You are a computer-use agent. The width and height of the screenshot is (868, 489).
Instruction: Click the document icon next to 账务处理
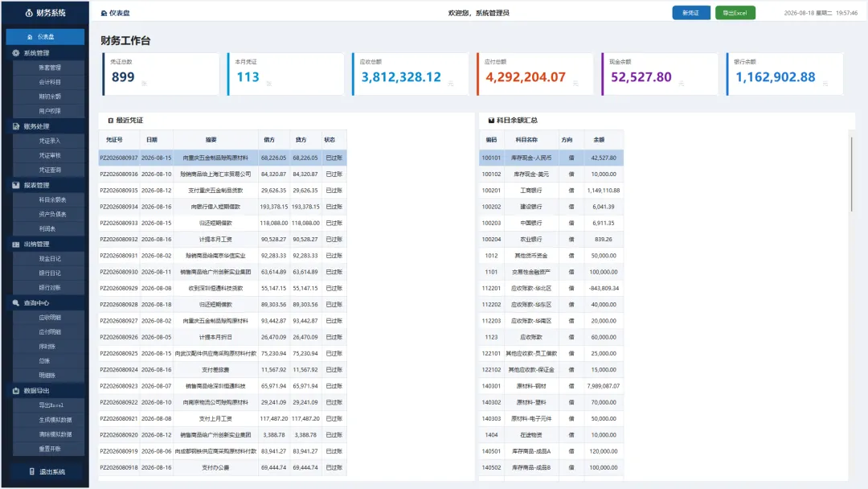(15, 126)
